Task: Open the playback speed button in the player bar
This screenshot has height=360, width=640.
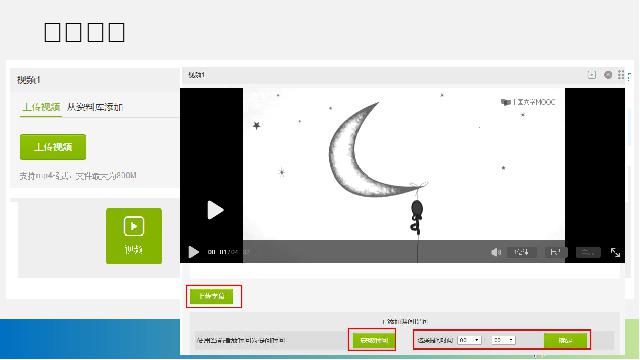Action: 521,252
